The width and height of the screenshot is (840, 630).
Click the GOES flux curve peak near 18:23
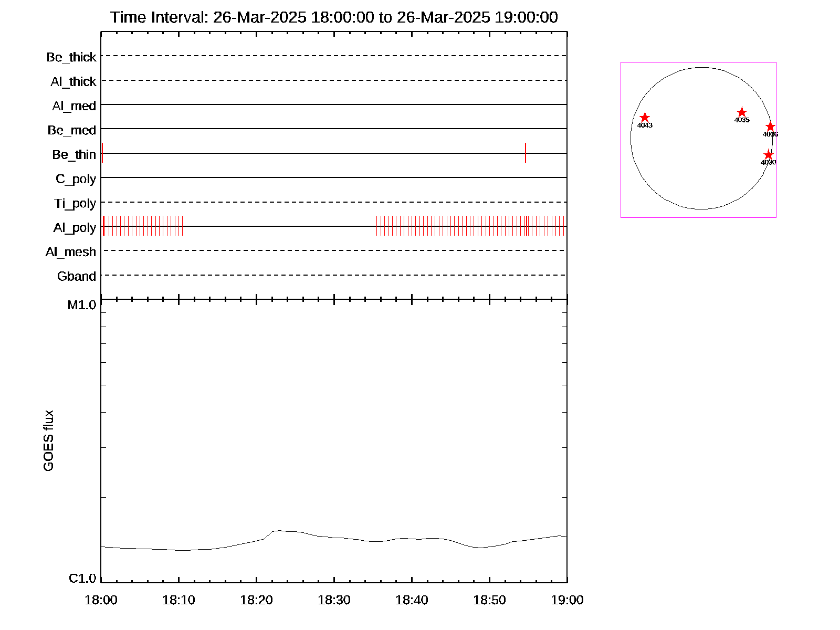point(278,530)
